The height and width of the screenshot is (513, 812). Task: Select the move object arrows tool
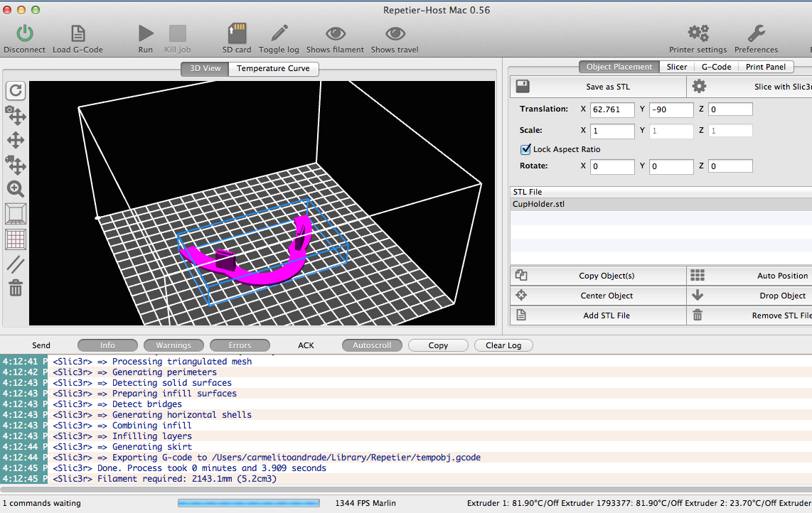point(16,165)
